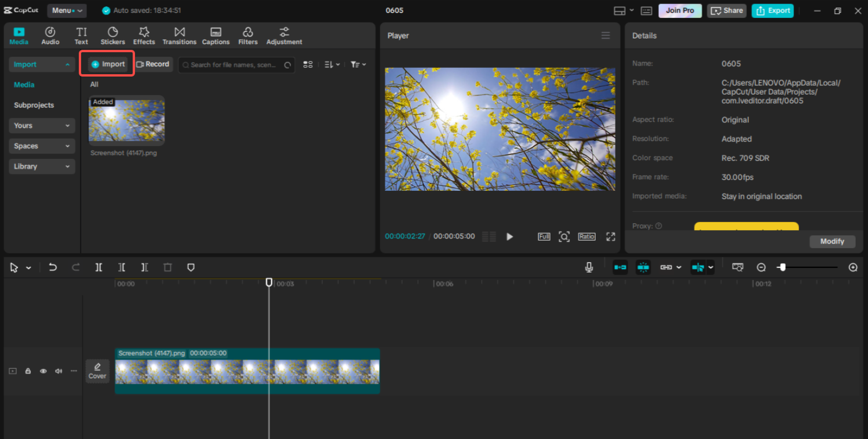Hide the track using the eye icon

[x=43, y=371]
